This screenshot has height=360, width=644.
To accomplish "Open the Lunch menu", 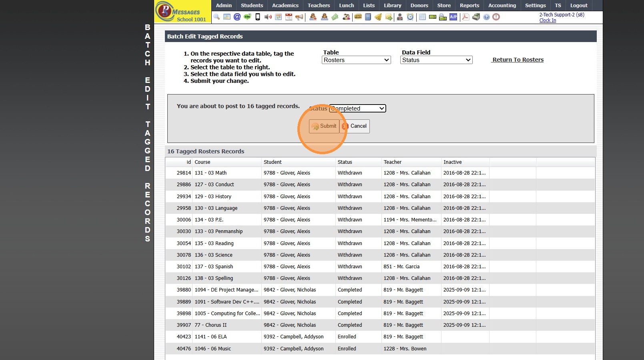I will coord(347,5).
